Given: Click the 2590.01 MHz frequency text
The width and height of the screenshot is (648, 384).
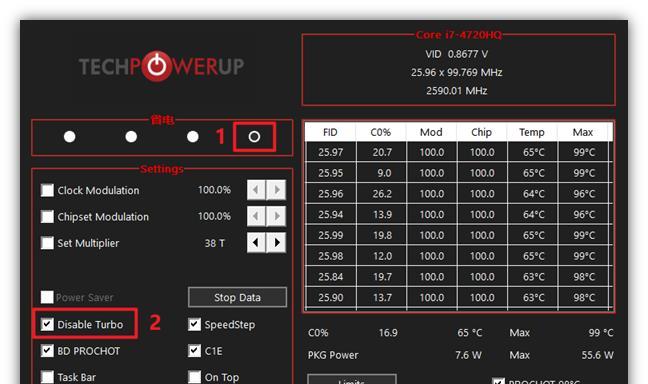Looking at the screenshot, I should (x=457, y=91).
